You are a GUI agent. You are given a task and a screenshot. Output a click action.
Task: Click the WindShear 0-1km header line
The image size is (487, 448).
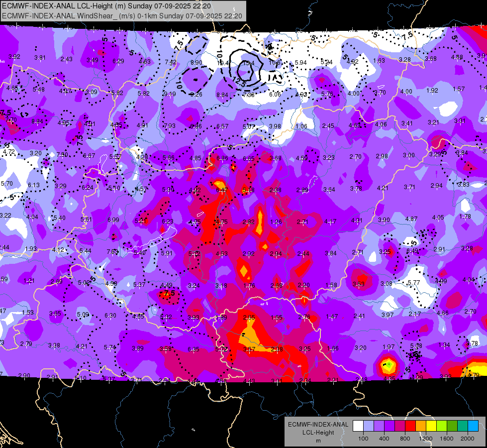pyautogui.click(x=122, y=16)
